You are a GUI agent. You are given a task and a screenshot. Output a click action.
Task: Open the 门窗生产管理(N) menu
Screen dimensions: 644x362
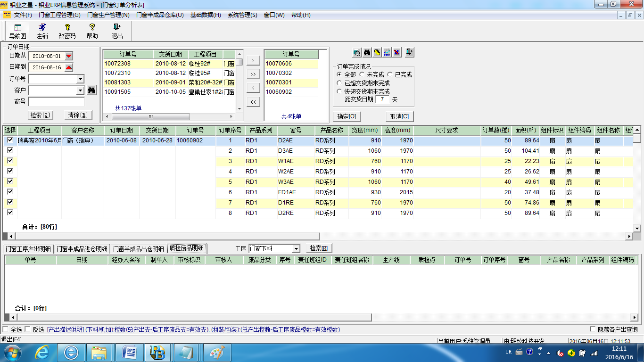tap(108, 15)
